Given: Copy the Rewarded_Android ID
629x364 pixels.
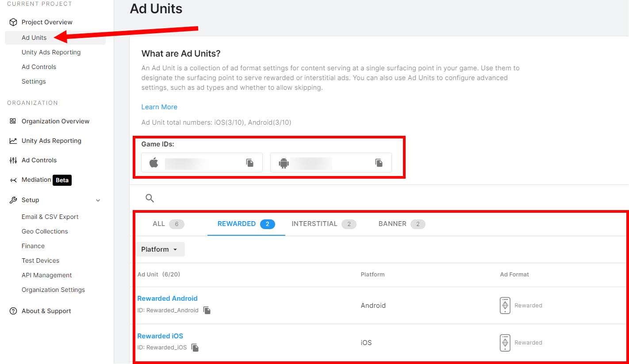Looking at the screenshot, I should pyautogui.click(x=207, y=310).
